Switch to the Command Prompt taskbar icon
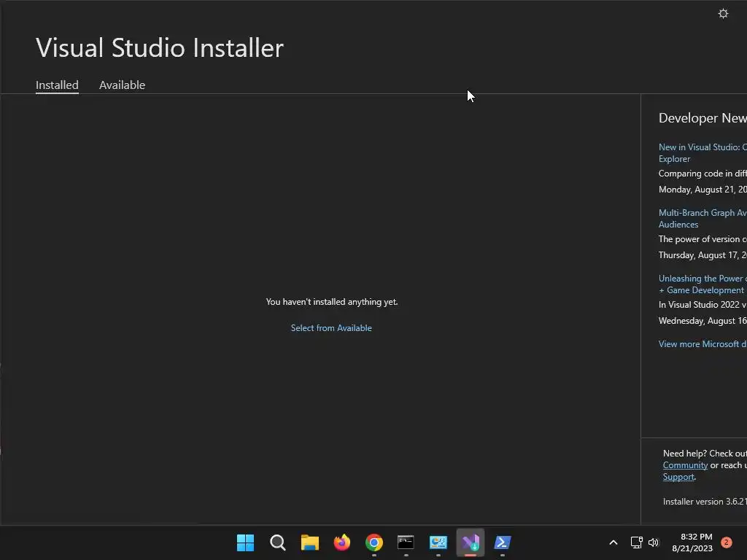The height and width of the screenshot is (560, 747). [406, 542]
